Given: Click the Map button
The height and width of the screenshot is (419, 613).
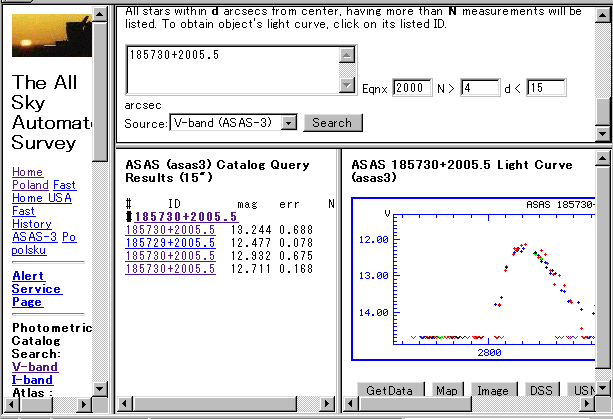Looking at the screenshot, I should click(447, 390).
